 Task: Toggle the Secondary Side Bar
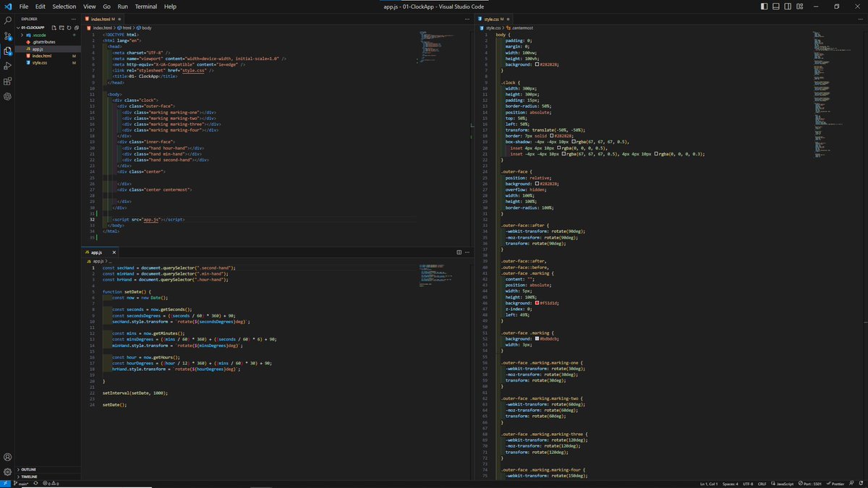coord(786,6)
